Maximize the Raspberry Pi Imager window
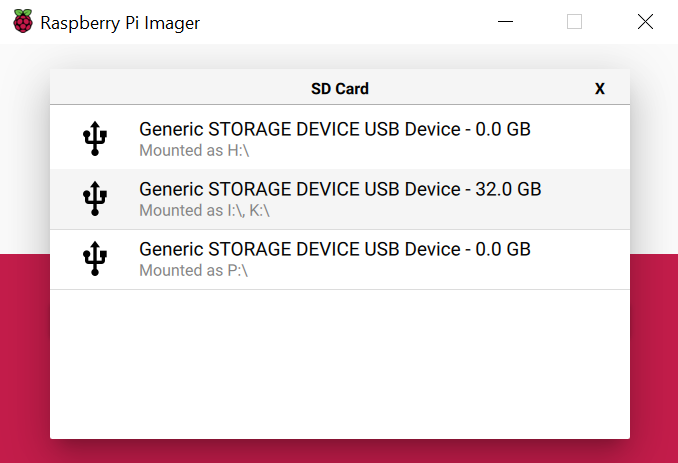678x463 pixels. click(x=574, y=21)
